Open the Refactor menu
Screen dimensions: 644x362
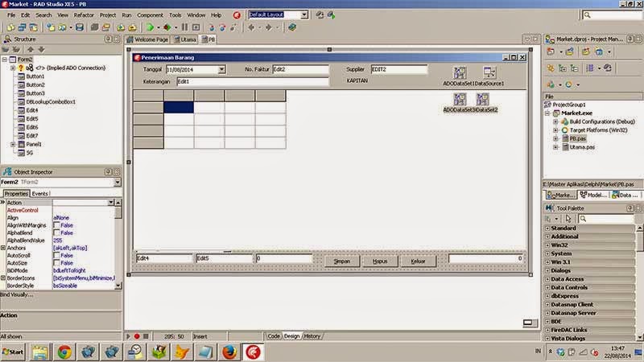84,15
